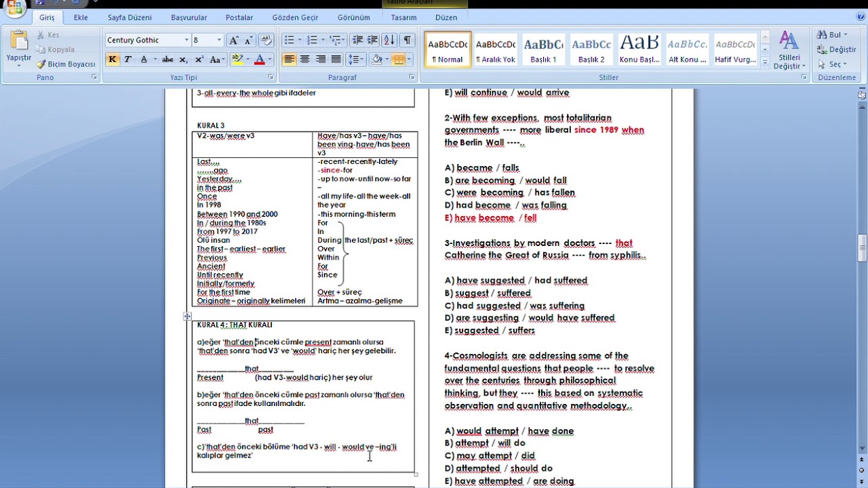Open the Stiller styles pane launcher
The image size is (868, 488).
point(804,78)
